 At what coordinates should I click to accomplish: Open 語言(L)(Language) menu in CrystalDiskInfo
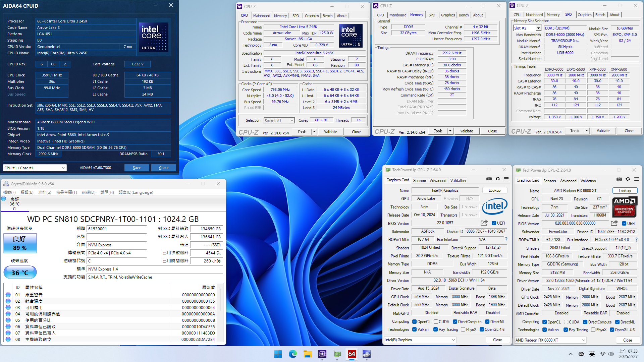(136, 192)
